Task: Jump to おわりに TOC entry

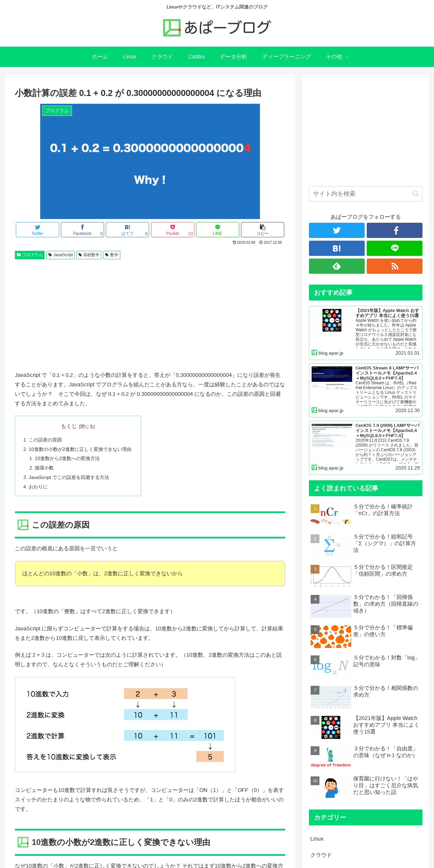Action: 38,487
